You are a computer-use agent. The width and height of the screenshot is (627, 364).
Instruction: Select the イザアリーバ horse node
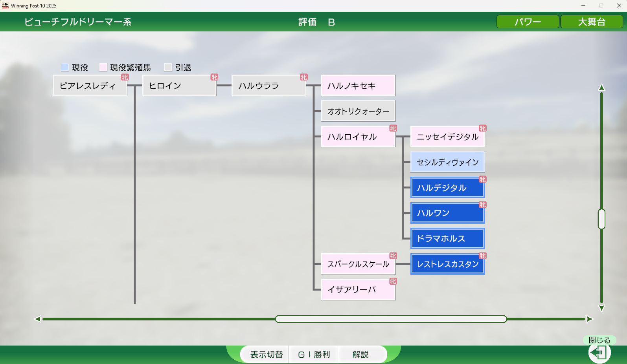pos(358,289)
